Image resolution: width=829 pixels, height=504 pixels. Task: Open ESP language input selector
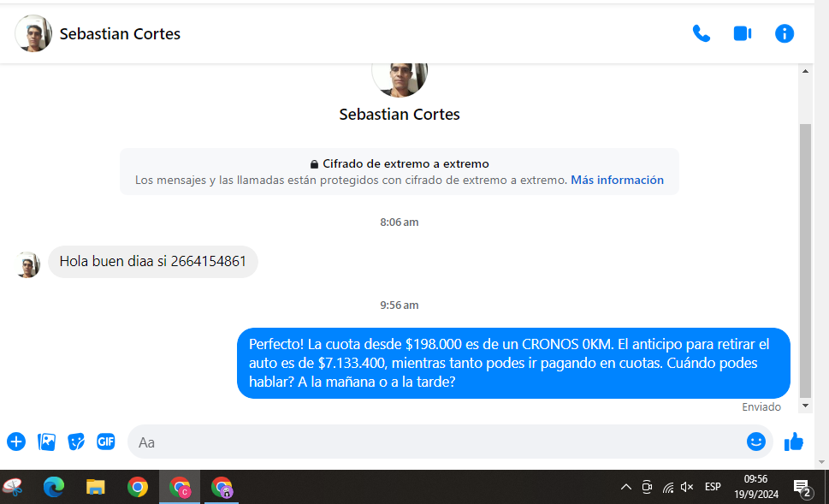(x=713, y=487)
